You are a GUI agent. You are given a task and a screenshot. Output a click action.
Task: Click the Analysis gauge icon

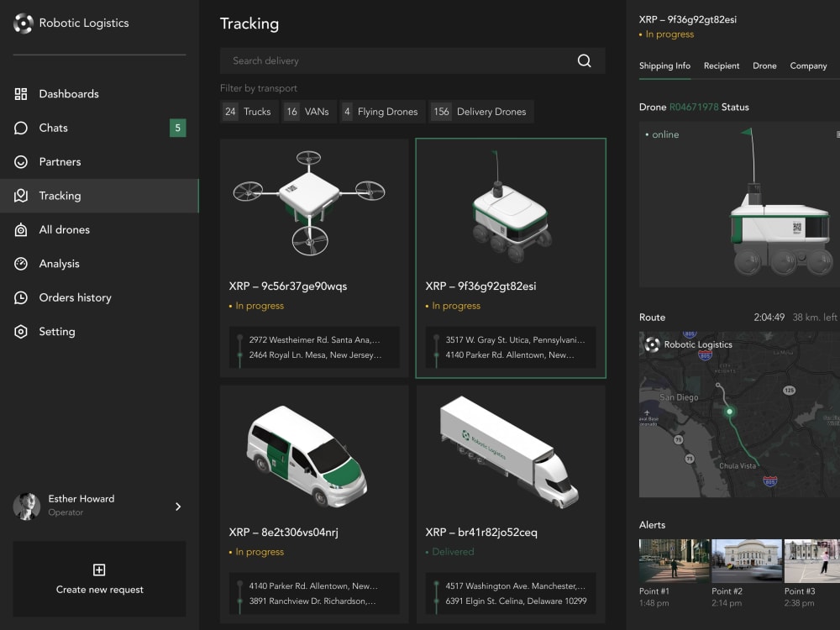pyautogui.click(x=21, y=264)
